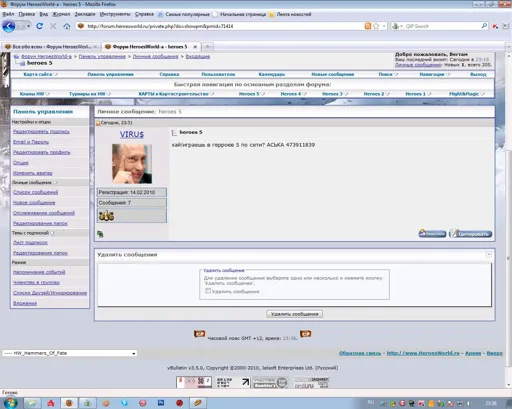512x409 pixels.
Task: Click the Firefox reload button
Action: [x=39, y=26]
